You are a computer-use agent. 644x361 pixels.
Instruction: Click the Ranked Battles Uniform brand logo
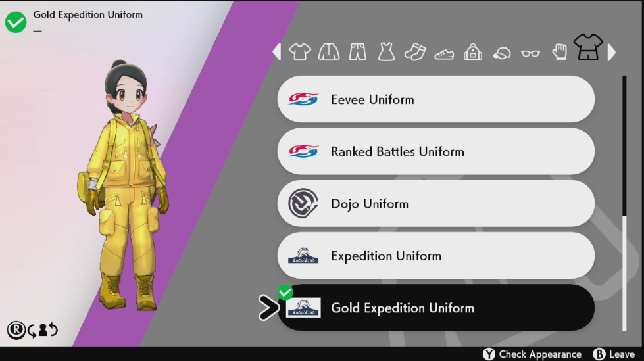[x=303, y=151]
